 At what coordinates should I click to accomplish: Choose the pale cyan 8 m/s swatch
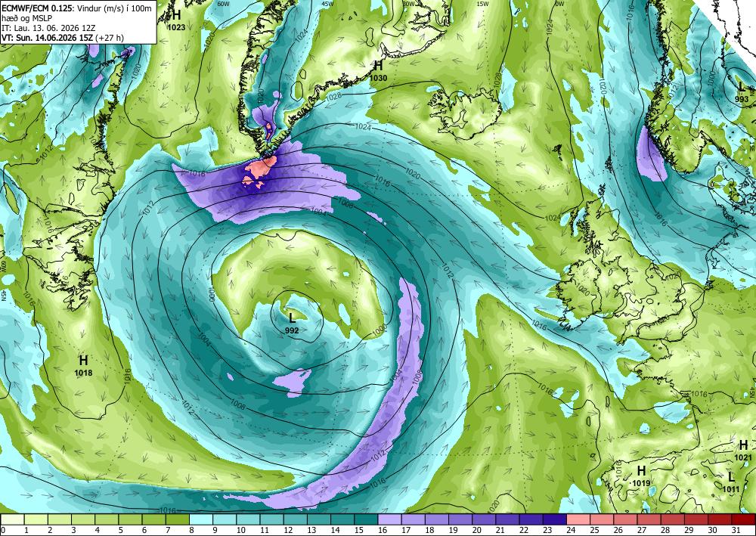tap(201, 519)
